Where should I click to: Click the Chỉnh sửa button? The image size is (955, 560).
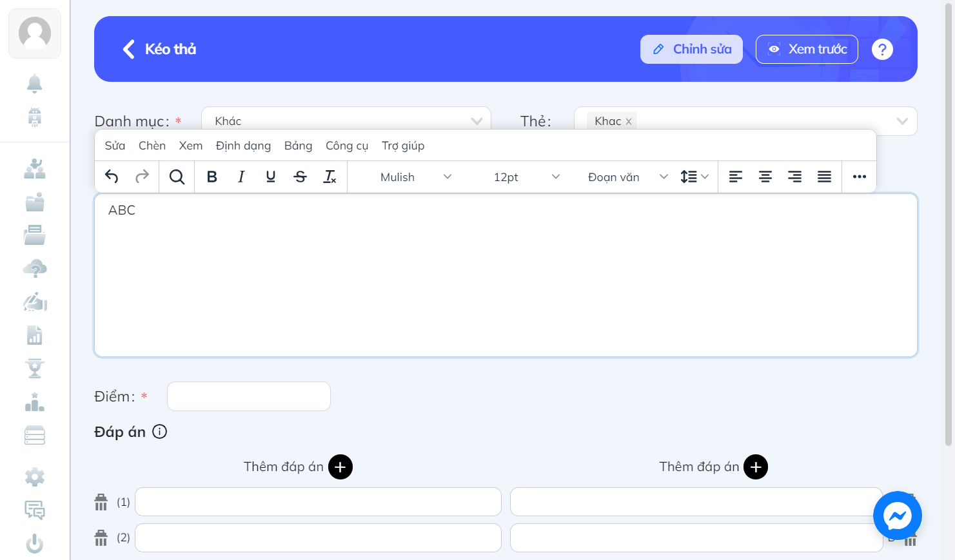691,49
